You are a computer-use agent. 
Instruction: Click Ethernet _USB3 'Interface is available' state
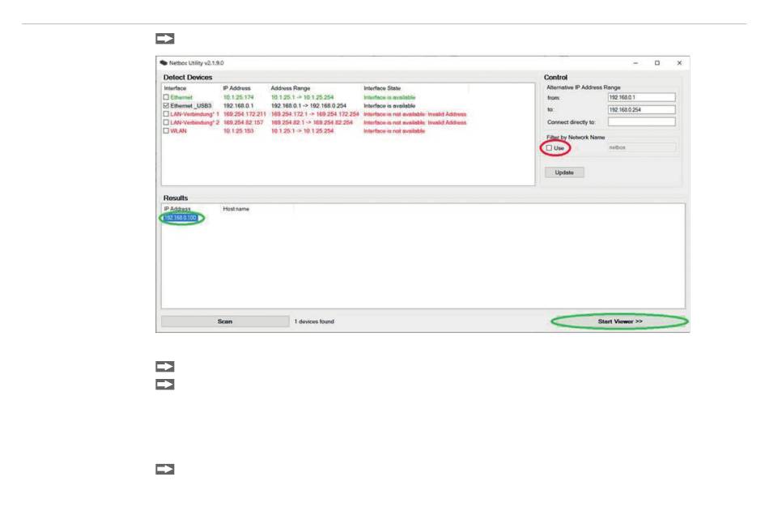(389, 105)
